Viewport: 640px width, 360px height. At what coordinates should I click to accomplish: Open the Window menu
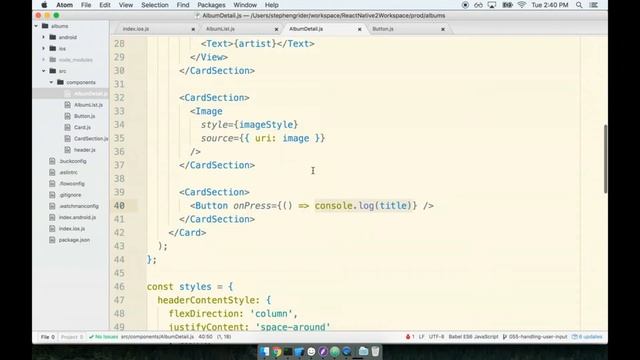point(245,5)
